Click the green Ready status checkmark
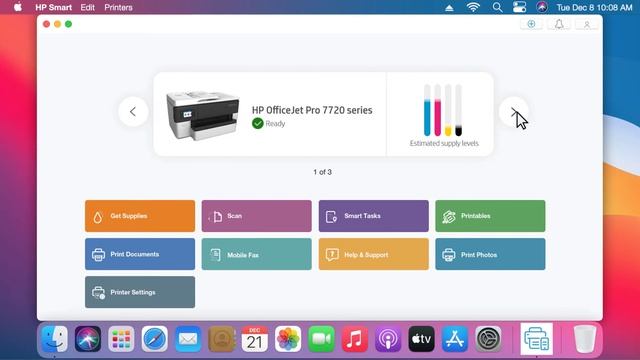 [258, 123]
